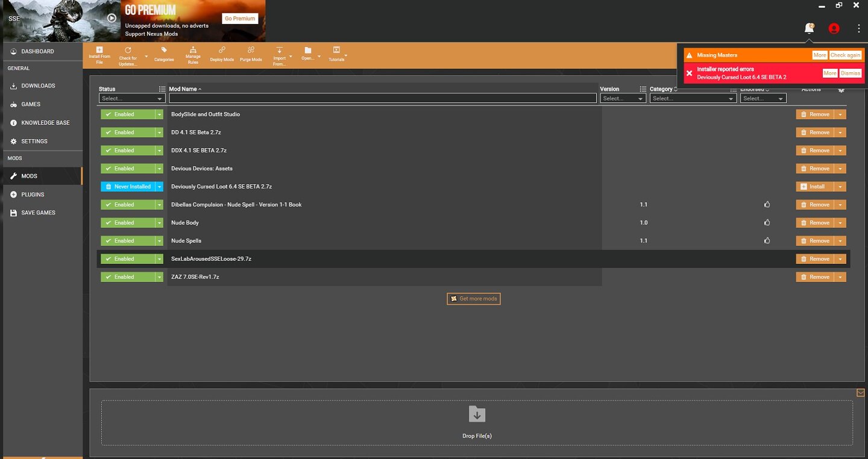
Task: Toggle Enabled status for BodySlide and Outfit Studio
Action: click(x=128, y=114)
